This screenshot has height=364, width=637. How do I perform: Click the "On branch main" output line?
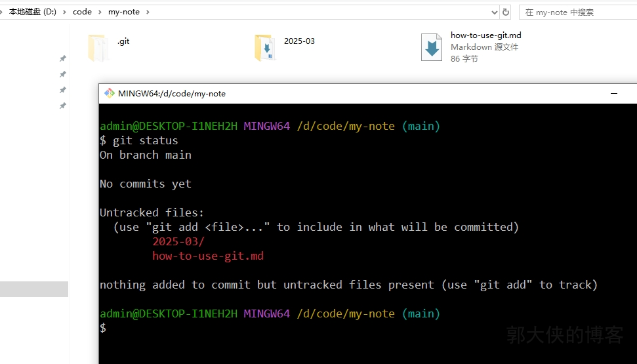point(146,155)
